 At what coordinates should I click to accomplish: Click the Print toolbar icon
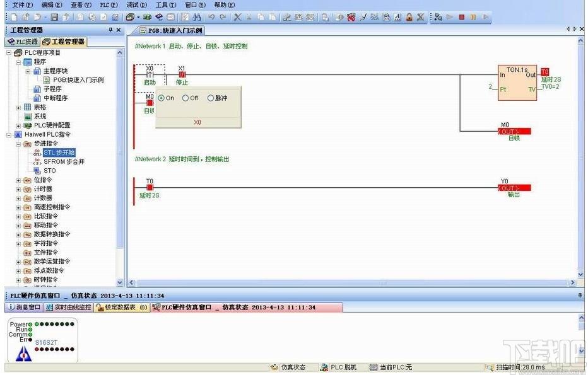[92, 17]
